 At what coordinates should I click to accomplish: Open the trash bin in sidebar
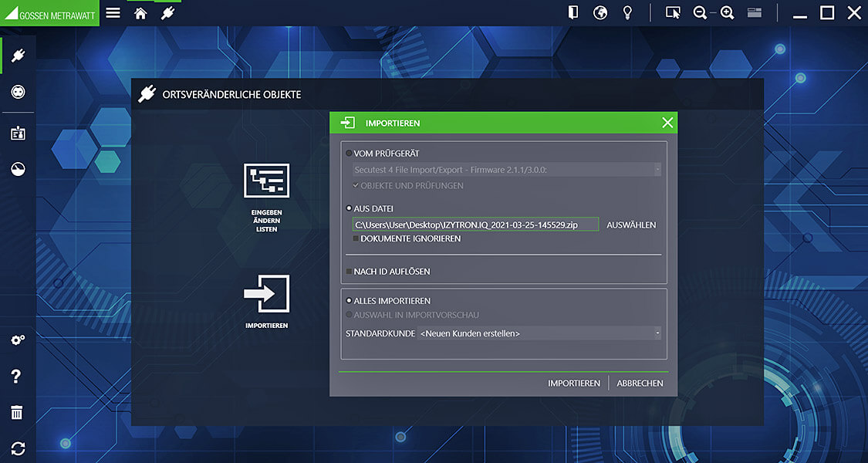(x=17, y=413)
